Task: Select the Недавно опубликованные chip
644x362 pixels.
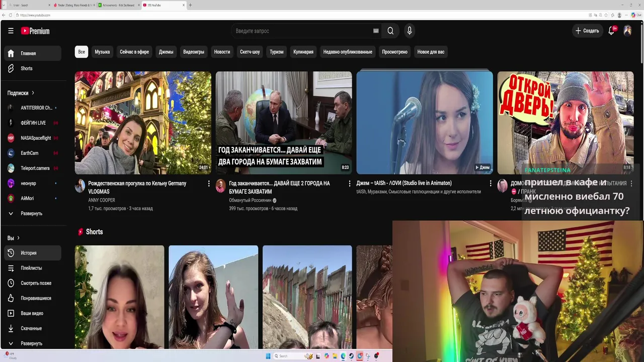Action: point(348,52)
